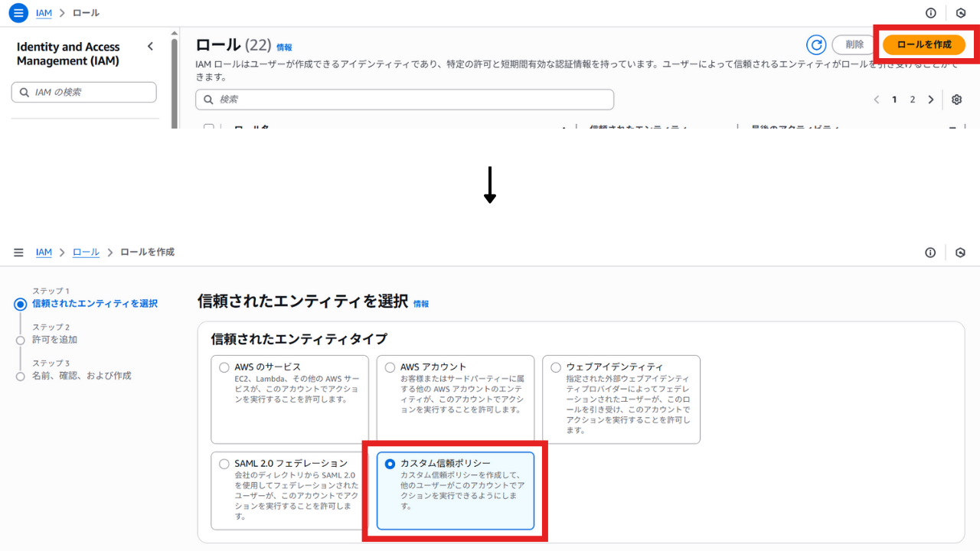980x551 pixels.
Task: Click the ロール (22) heading text
Action: click(x=234, y=45)
